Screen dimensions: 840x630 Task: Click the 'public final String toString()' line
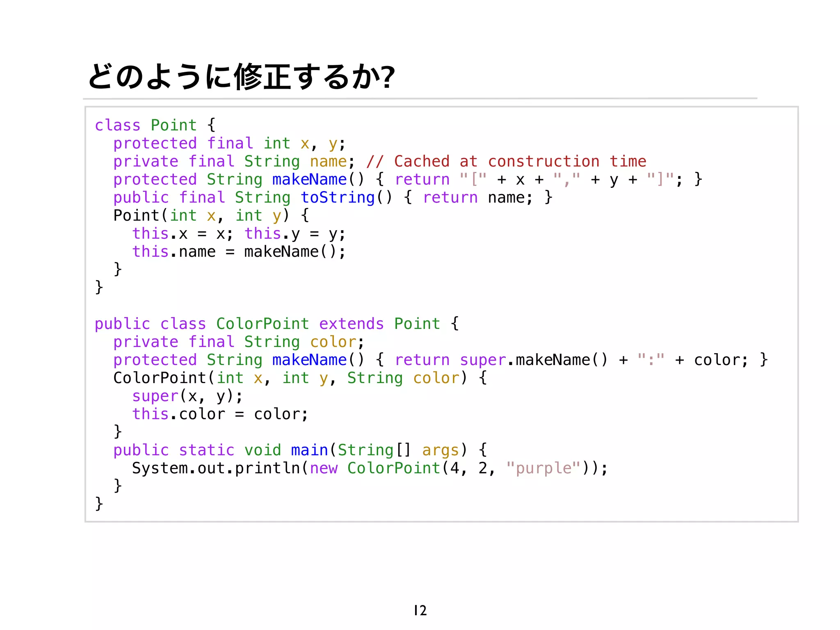[333, 198]
